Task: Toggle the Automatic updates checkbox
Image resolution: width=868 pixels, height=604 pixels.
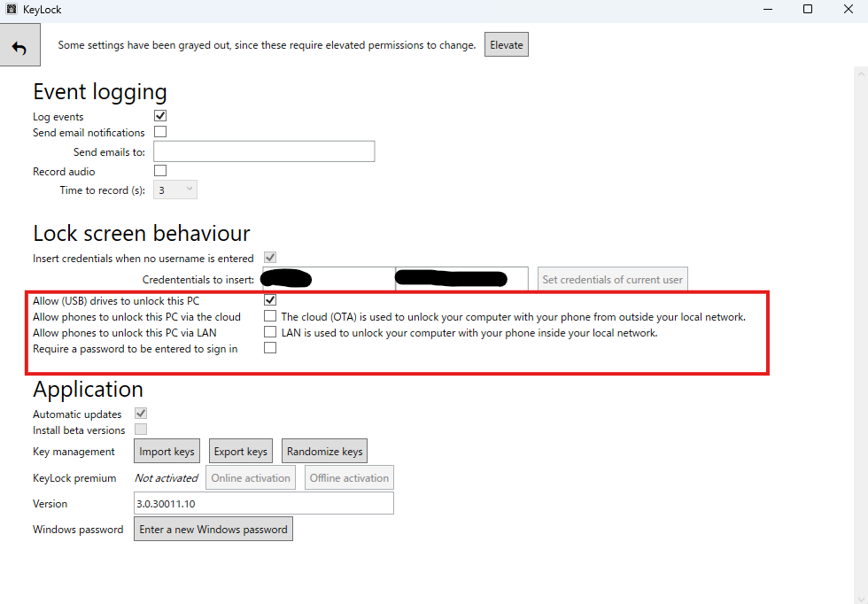Action: click(x=141, y=414)
